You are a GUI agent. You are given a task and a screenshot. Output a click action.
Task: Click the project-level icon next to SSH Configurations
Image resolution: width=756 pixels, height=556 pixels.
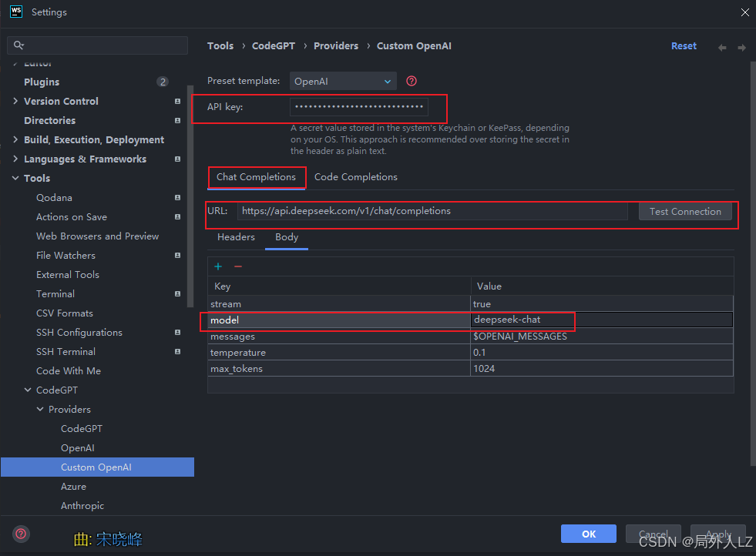177,333
